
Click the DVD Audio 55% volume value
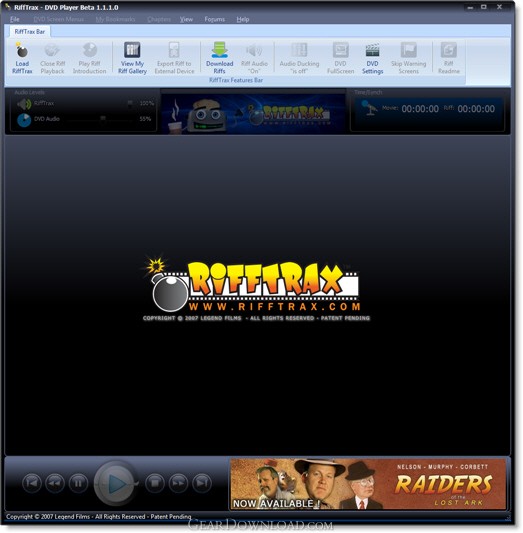point(145,119)
